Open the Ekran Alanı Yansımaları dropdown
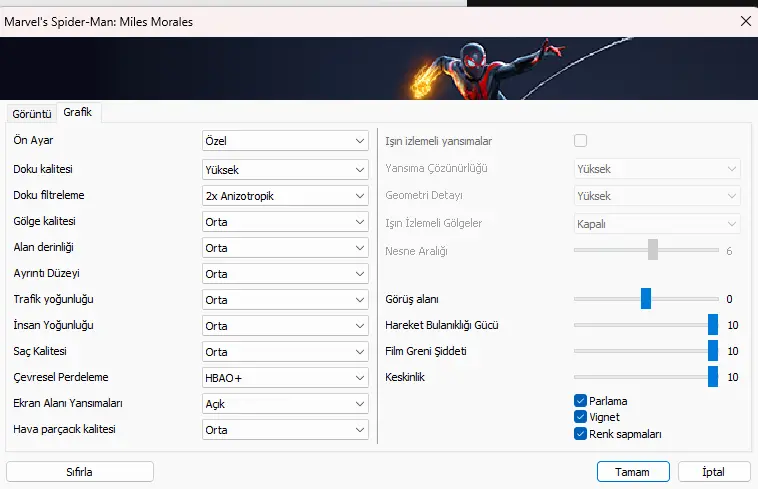The width and height of the screenshot is (758, 489). pyautogui.click(x=285, y=403)
